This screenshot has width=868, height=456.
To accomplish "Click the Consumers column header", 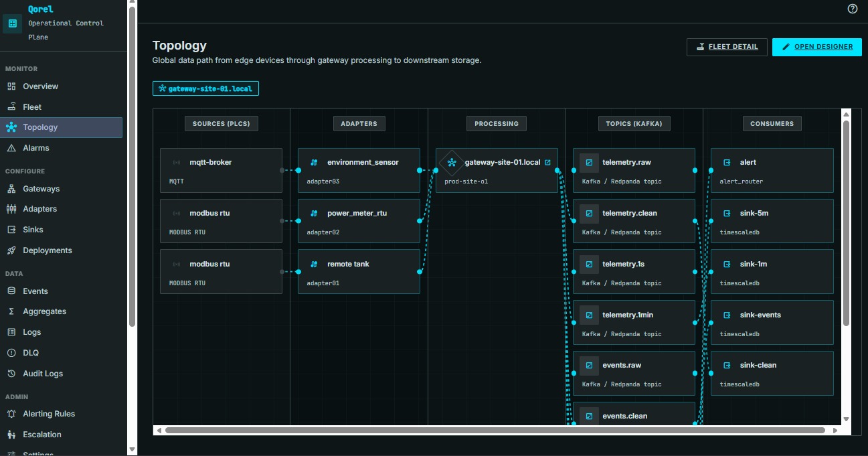I will [772, 124].
